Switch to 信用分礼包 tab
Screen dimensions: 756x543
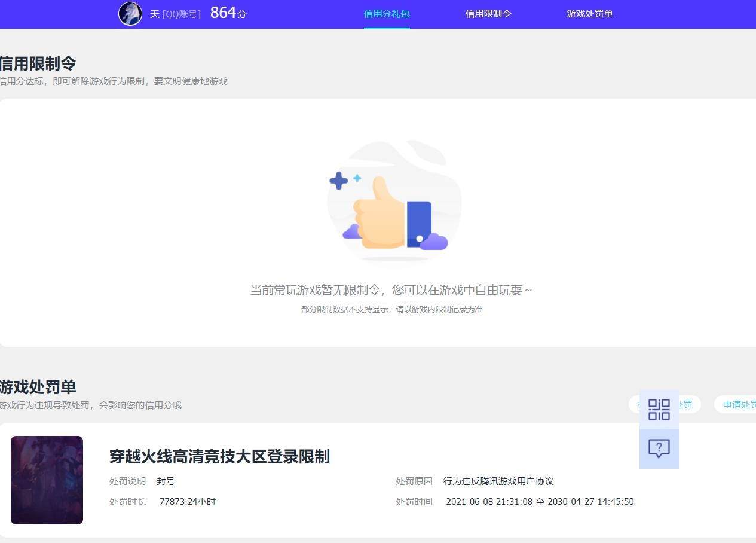tap(387, 14)
